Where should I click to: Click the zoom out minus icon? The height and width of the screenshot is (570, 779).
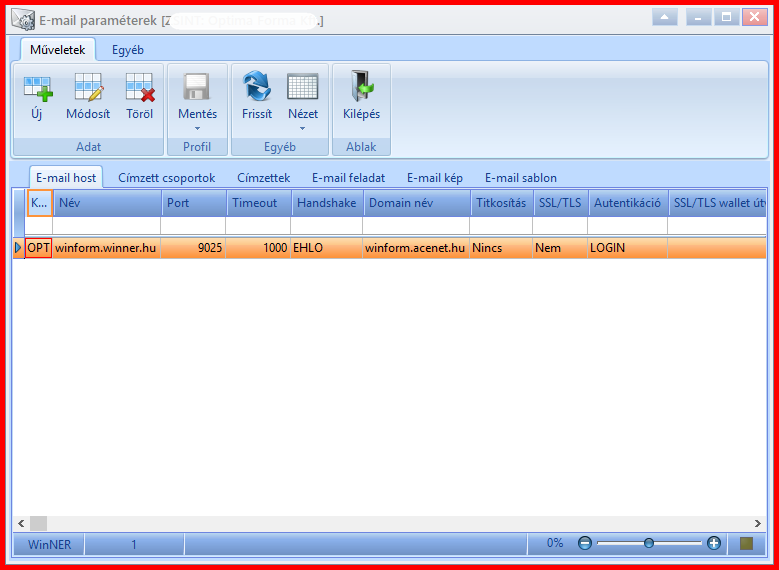pos(585,543)
